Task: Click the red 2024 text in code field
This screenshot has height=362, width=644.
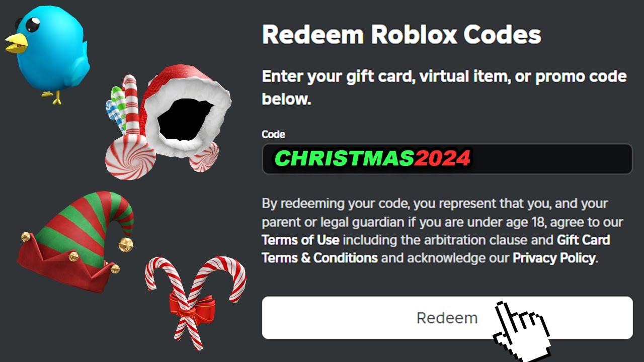Action: (442, 159)
